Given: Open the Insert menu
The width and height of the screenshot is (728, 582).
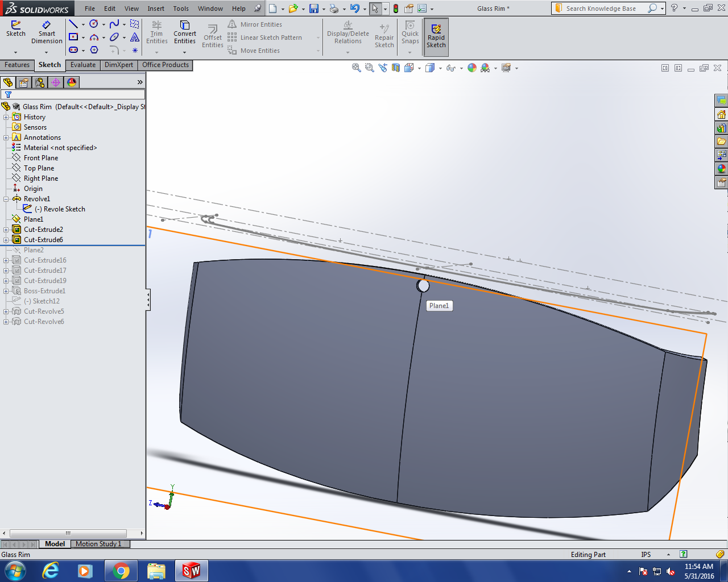Looking at the screenshot, I should click(x=156, y=9).
